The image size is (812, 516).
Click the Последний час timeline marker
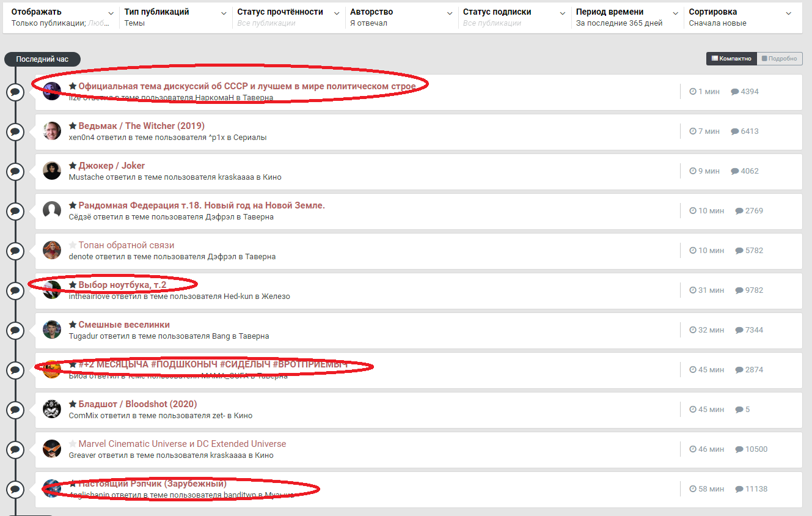(42, 59)
